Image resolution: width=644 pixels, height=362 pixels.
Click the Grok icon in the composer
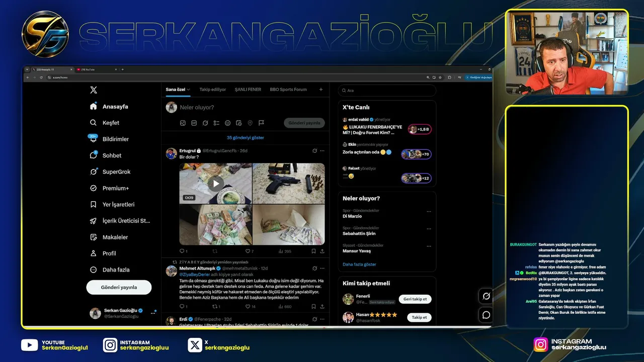coord(205,123)
